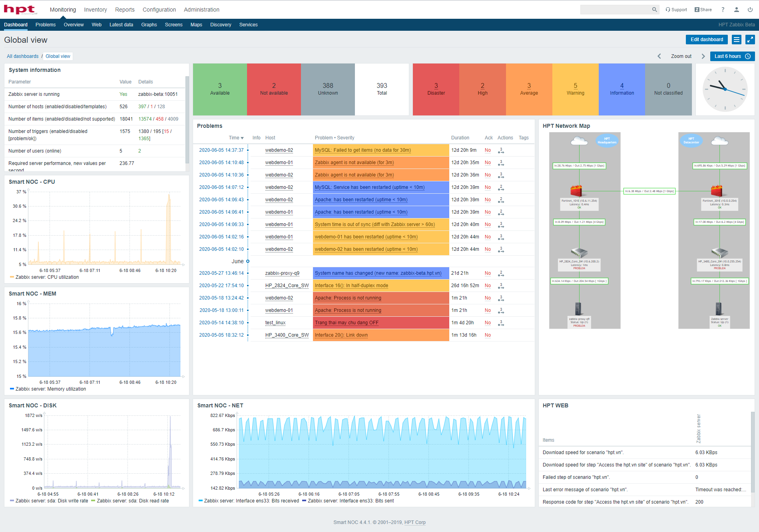
Task: Click Zabbix server icon on map
Action: coord(719,309)
